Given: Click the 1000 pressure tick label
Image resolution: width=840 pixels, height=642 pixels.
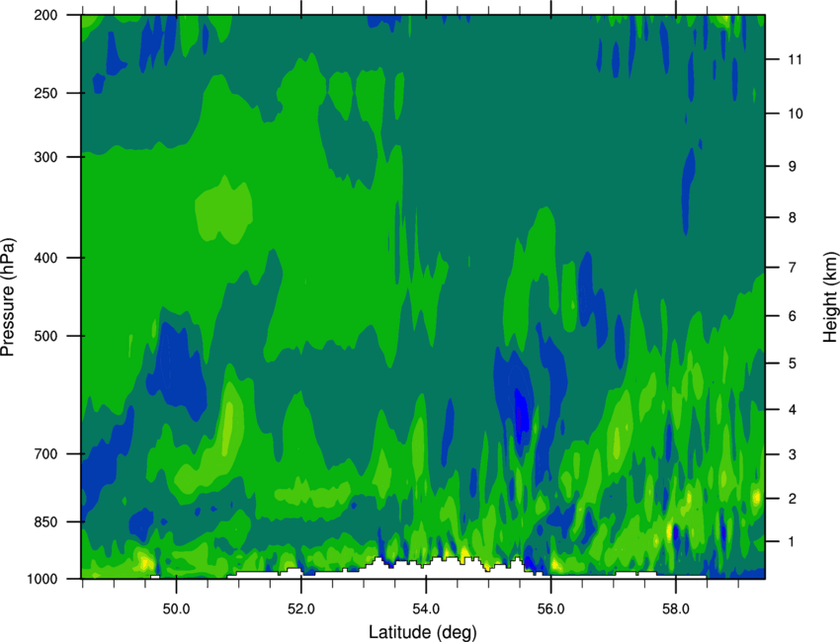Looking at the screenshot, I should click(x=42, y=579).
